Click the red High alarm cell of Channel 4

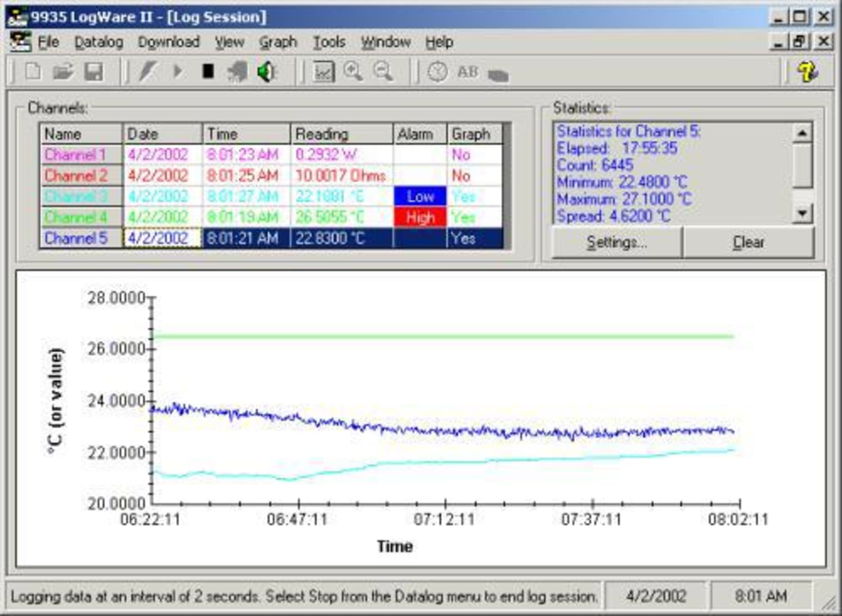[420, 217]
